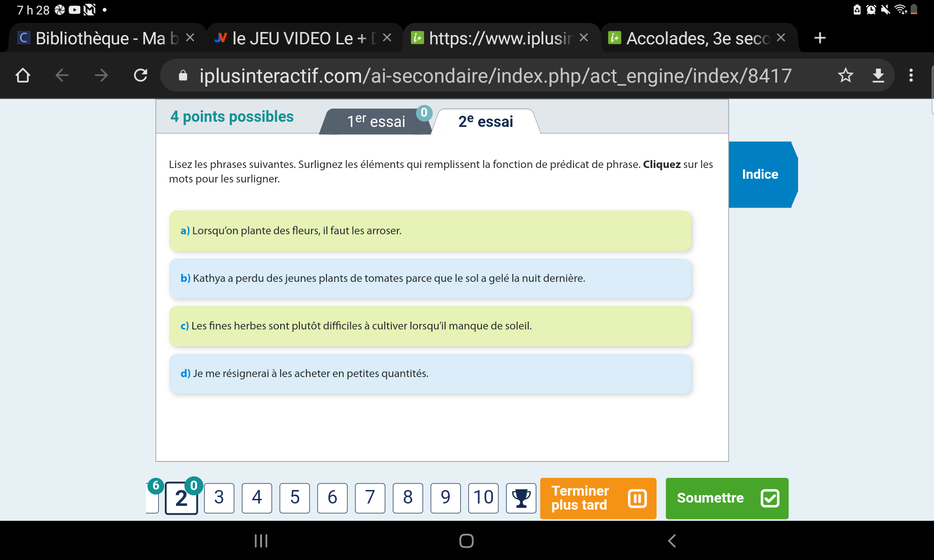Tap the browser home icon

[x=22, y=75]
